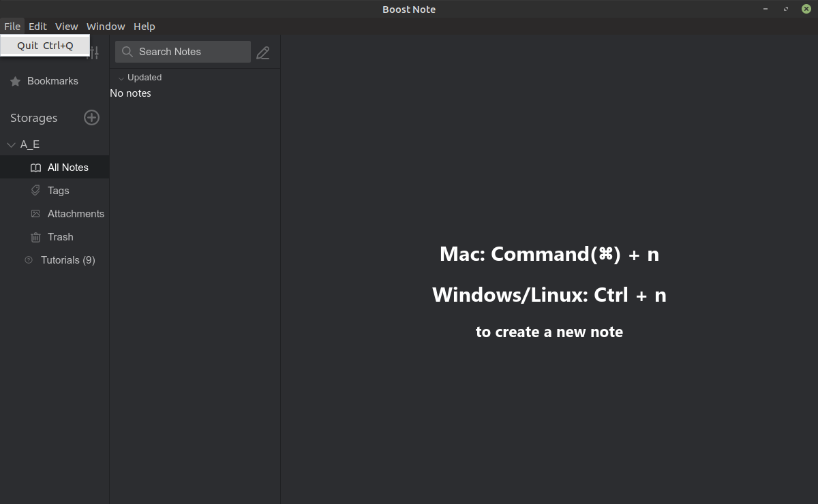Expand the File menu
Image resolution: width=818 pixels, height=504 pixels.
[x=12, y=26]
